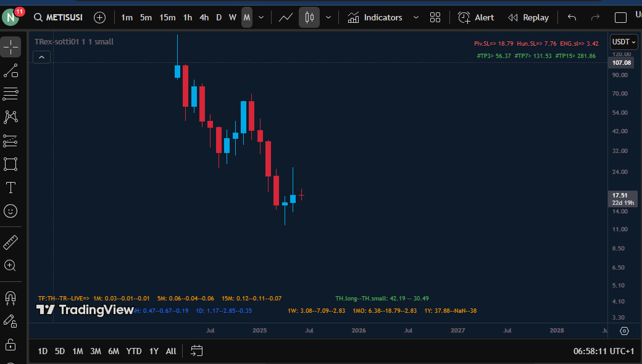Viewport: 642px width, 364px height.
Task: Toggle lock all drawing tools
Action: tap(10, 344)
